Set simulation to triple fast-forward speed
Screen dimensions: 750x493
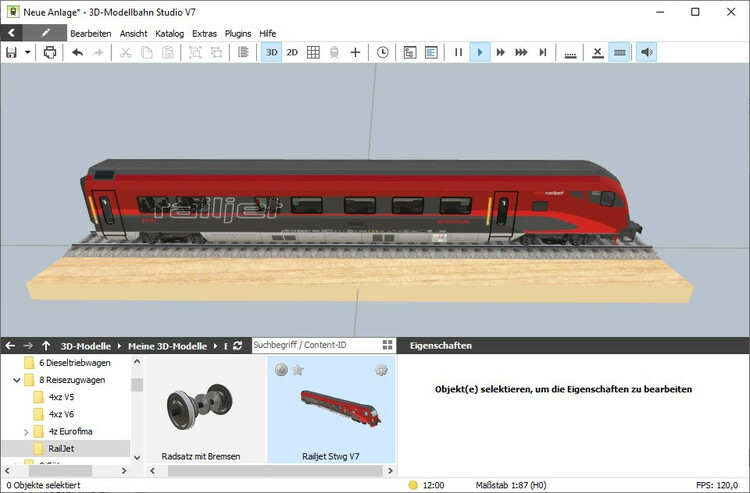point(521,52)
